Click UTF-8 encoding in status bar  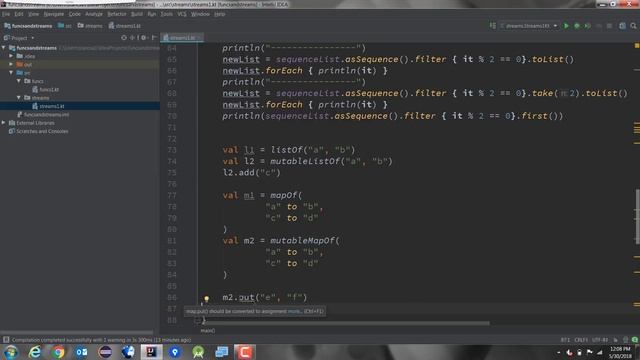point(600,340)
